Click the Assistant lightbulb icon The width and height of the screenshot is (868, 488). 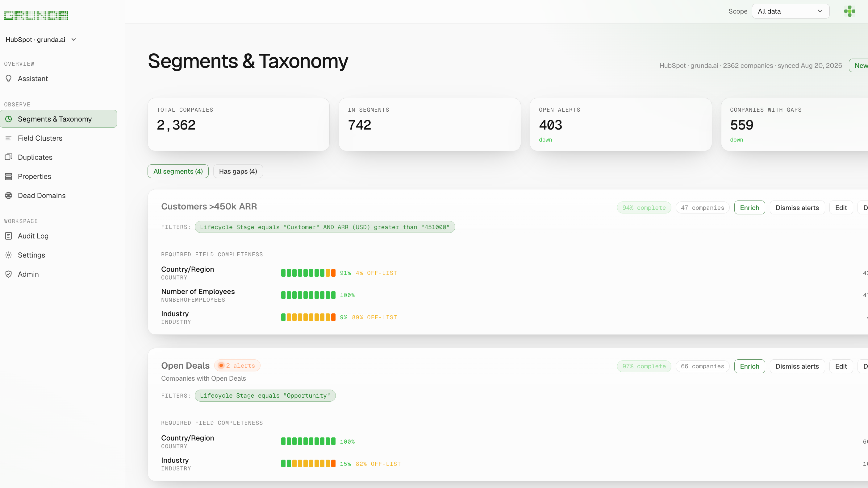point(9,78)
